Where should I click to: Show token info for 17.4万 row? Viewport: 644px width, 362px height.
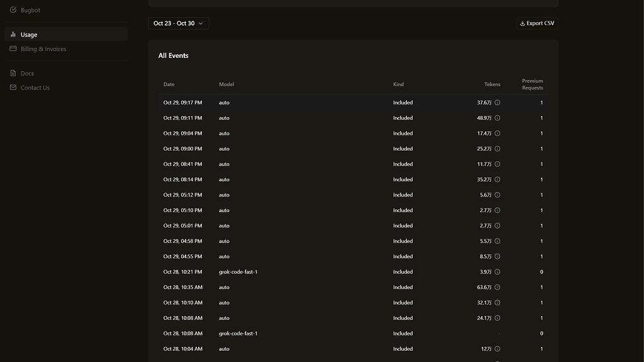(x=497, y=133)
